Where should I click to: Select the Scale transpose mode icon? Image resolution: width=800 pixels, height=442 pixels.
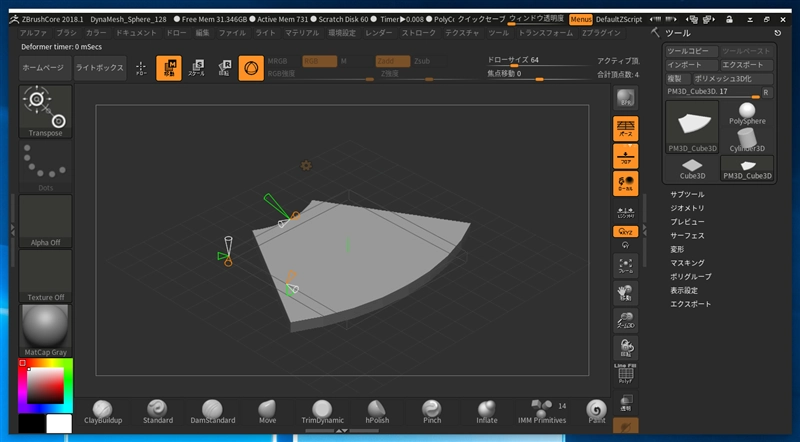pyautogui.click(x=196, y=68)
